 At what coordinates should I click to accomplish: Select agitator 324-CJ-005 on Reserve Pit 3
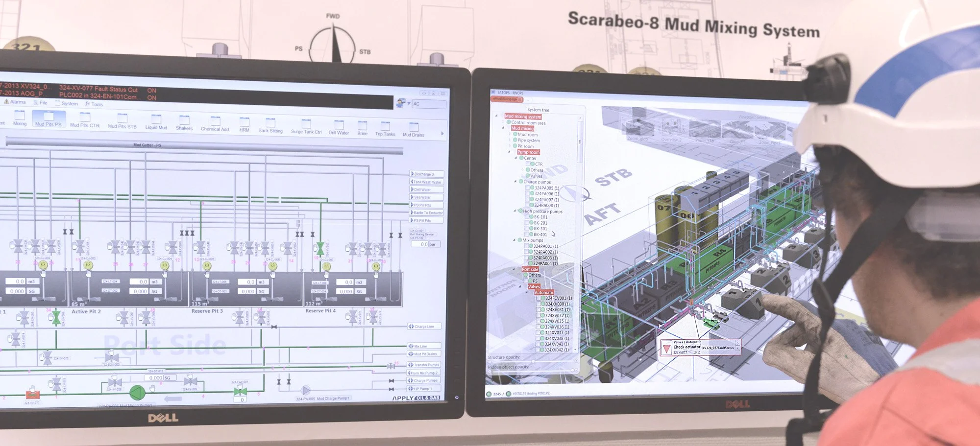tap(206, 265)
